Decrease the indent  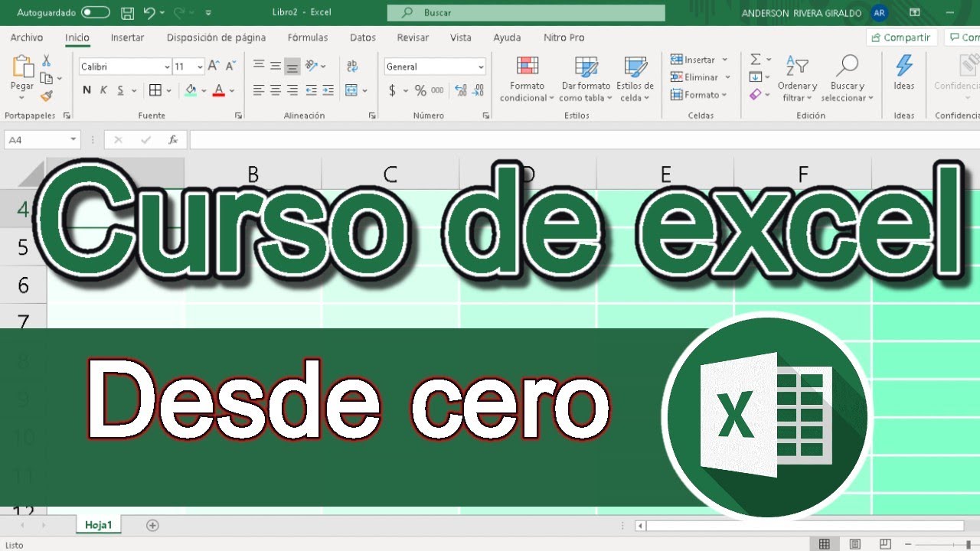pyautogui.click(x=311, y=90)
